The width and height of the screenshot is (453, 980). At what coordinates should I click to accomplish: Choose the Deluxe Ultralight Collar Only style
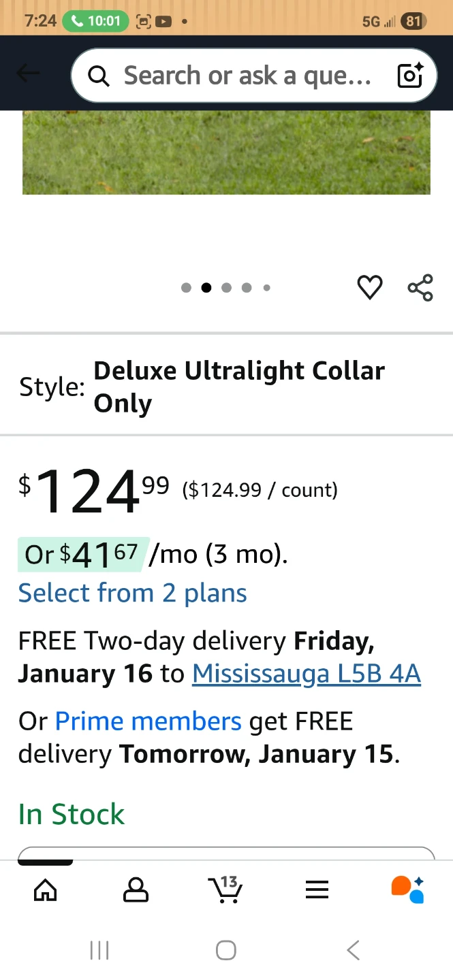239,387
